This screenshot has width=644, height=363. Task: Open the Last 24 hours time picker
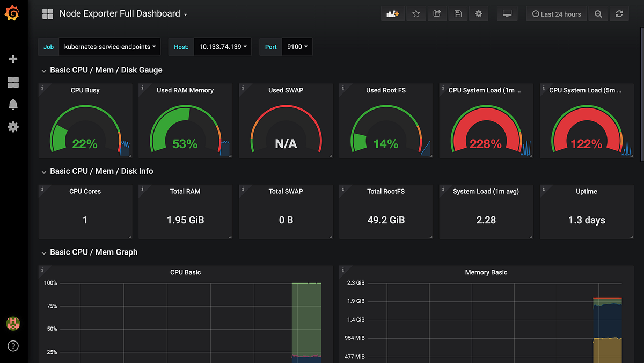point(557,14)
